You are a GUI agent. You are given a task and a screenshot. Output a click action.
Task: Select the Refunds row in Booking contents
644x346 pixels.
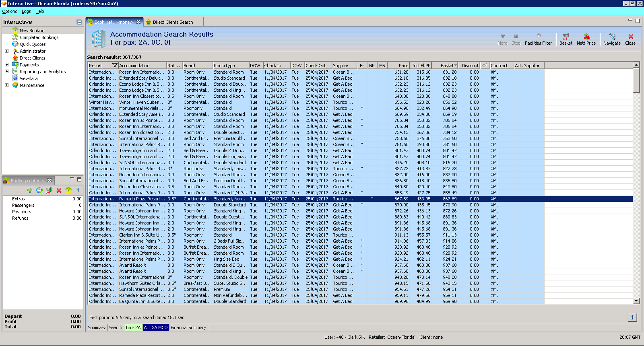coord(43,218)
